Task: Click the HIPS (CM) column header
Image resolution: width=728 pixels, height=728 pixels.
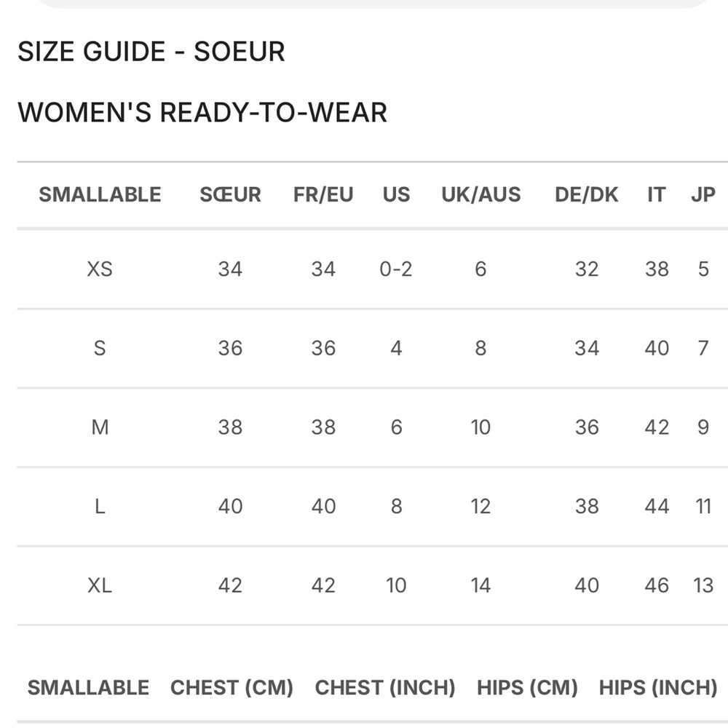Action: point(527,687)
